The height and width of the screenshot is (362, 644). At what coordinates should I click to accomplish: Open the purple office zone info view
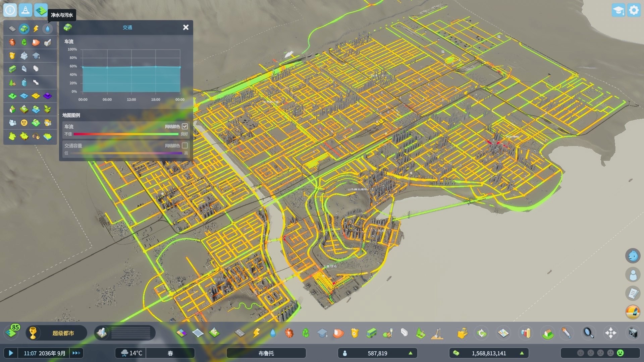click(48, 96)
